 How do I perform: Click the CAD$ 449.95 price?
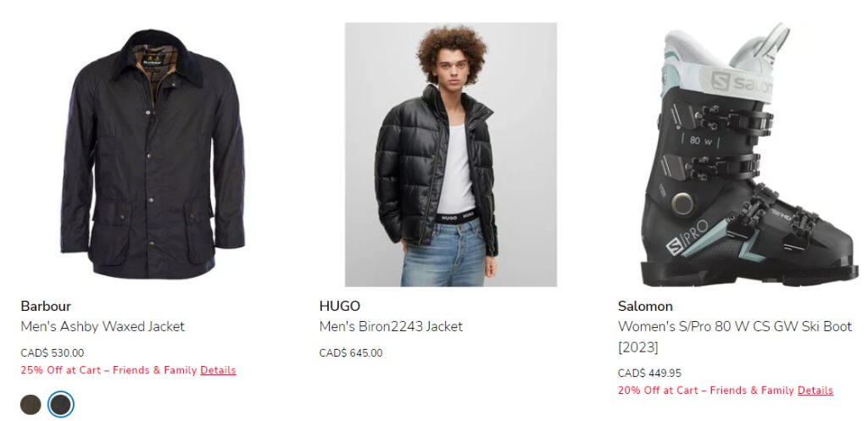(650, 373)
